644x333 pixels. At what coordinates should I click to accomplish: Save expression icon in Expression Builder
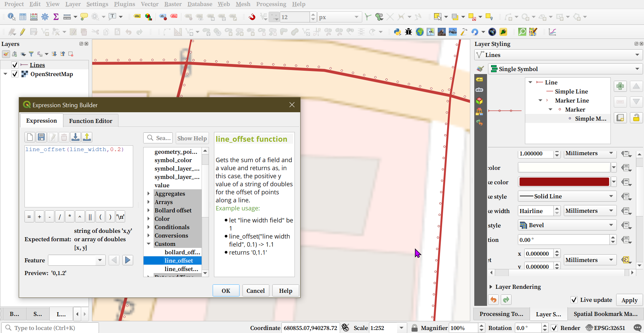[x=41, y=137]
